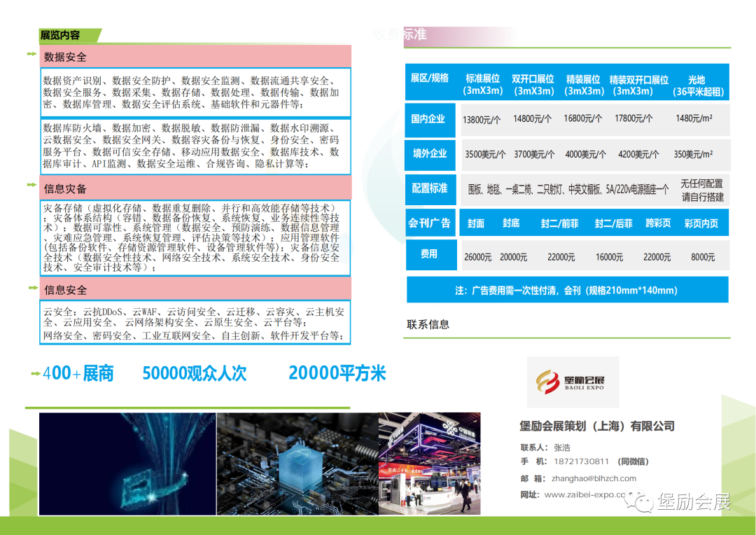The height and width of the screenshot is (535, 756).
Task: Click the green arrow beside 数据安全
Action: [x=31, y=54]
